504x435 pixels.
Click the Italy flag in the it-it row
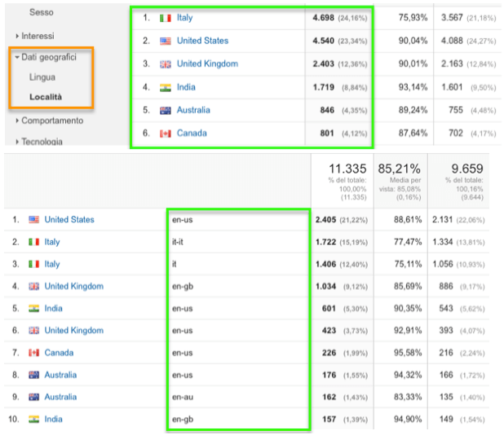coord(33,242)
